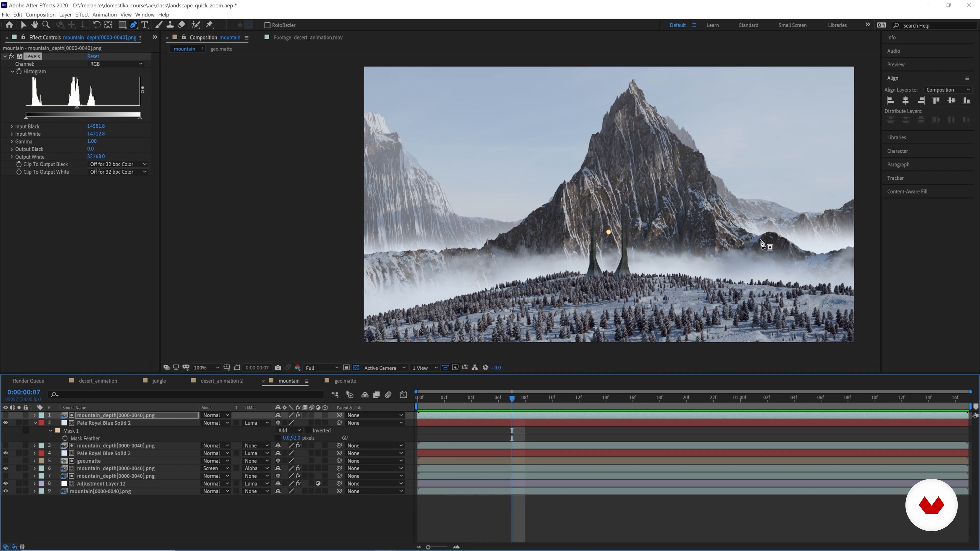Enable the RotoBezier checkbox
Screen dimensions: 980x551
coord(267,25)
